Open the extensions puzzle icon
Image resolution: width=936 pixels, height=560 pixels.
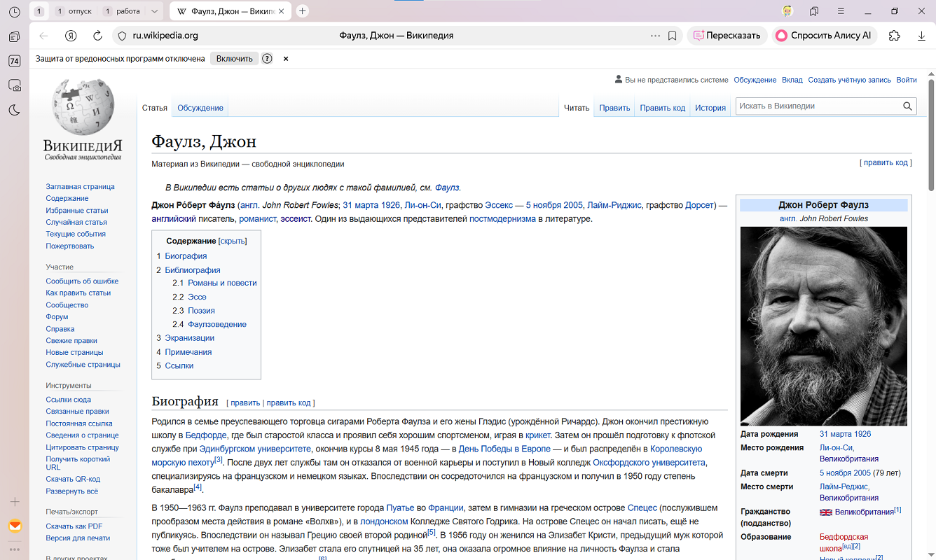coord(894,36)
